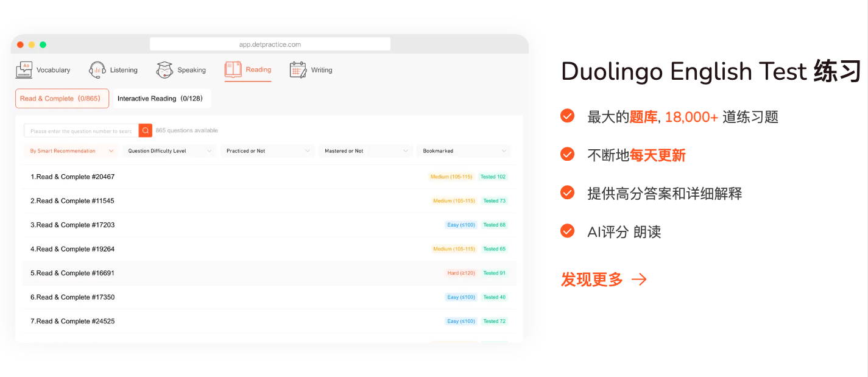Switch to the Writing tab label
The width and height of the screenshot is (868, 377).
pos(322,70)
